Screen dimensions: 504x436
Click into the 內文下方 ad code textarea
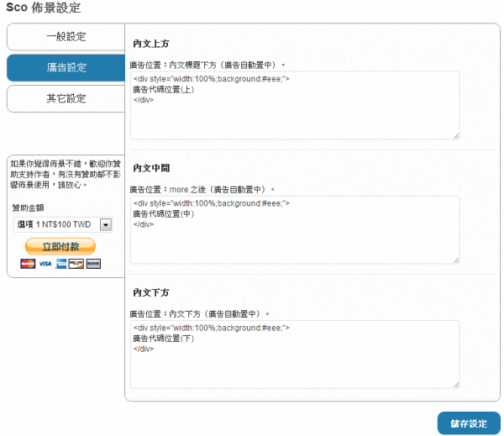click(x=294, y=354)
